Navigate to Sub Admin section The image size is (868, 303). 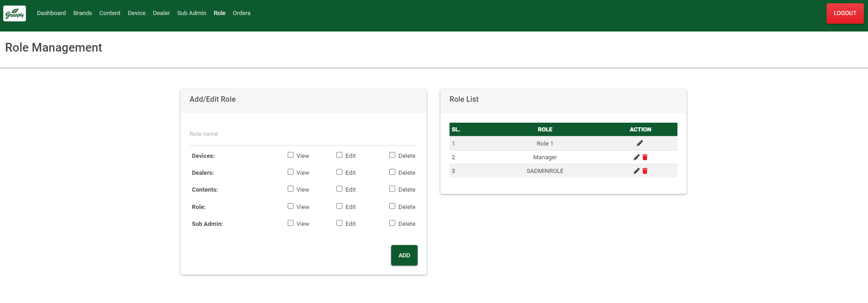(191, 13)
